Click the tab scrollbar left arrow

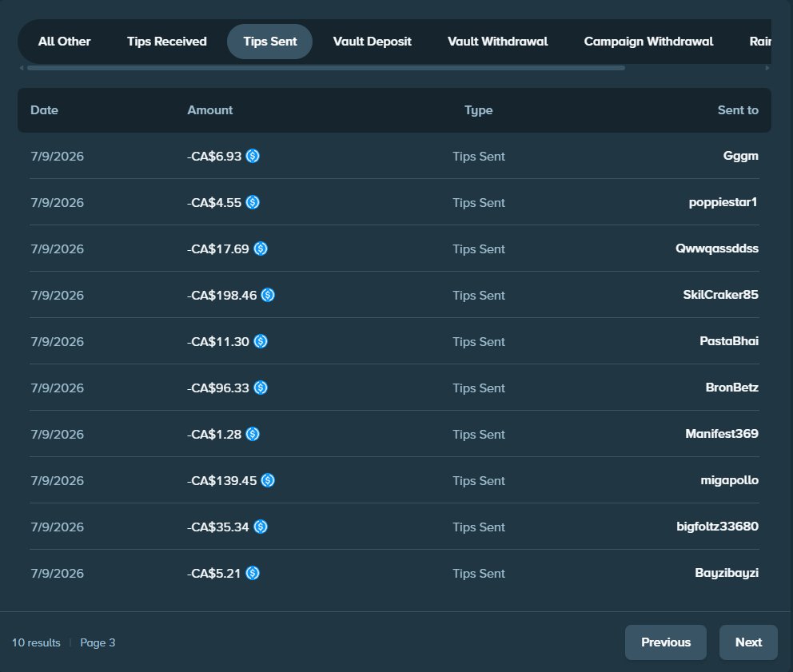(22, 68)
